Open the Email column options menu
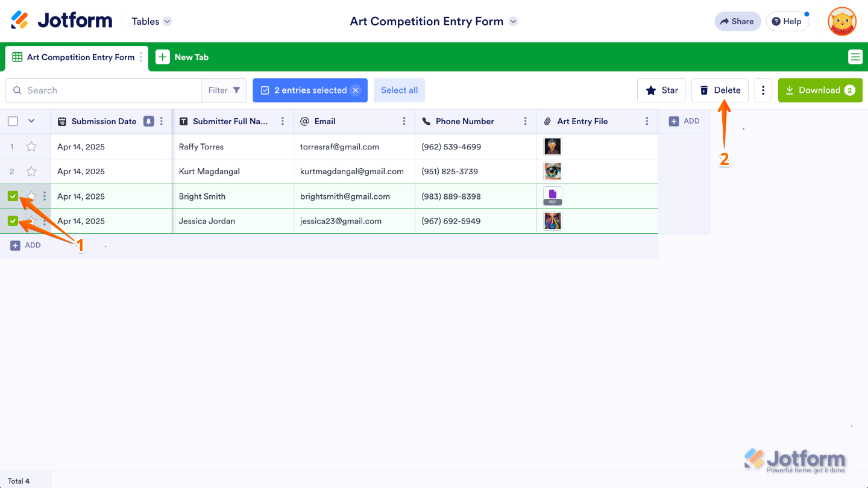The height and width of the screenshot is (488, 868). click(x=404, y=121)
